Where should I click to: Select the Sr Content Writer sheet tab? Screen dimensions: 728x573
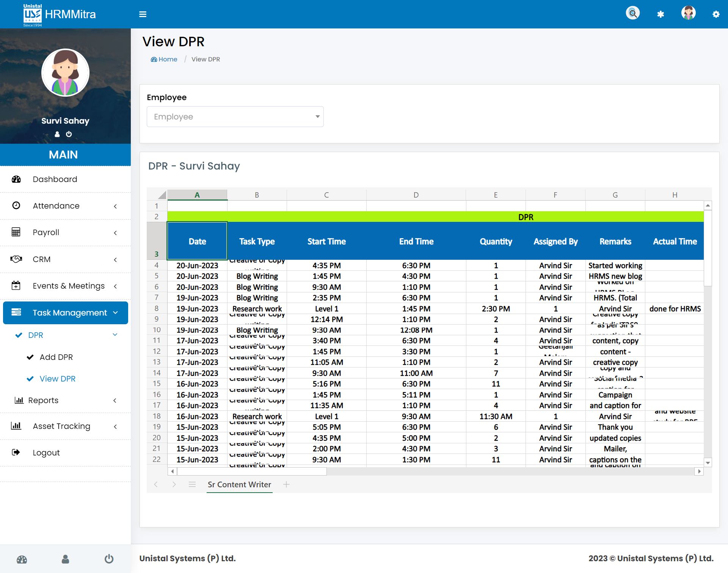coord(239,485)
